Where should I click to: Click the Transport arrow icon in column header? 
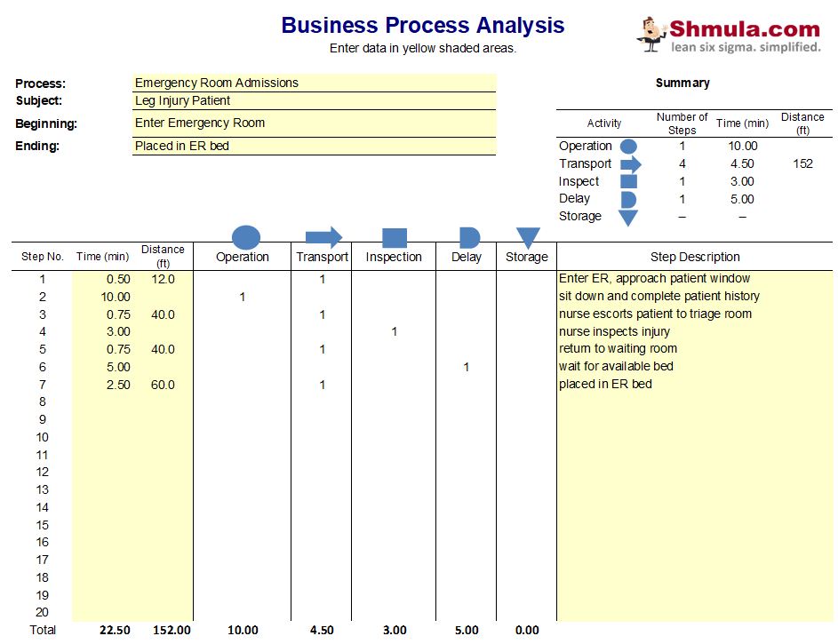point(323,237)
